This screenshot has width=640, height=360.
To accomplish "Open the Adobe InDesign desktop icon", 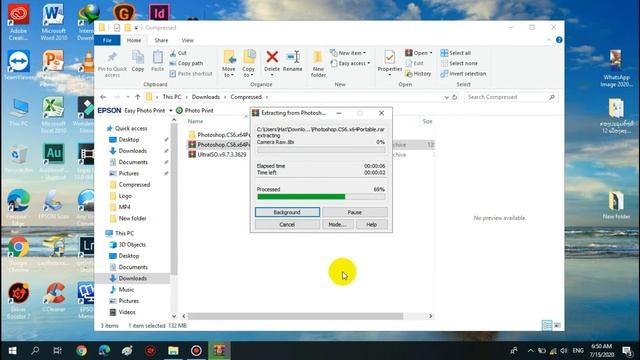I will click(159, 13).
